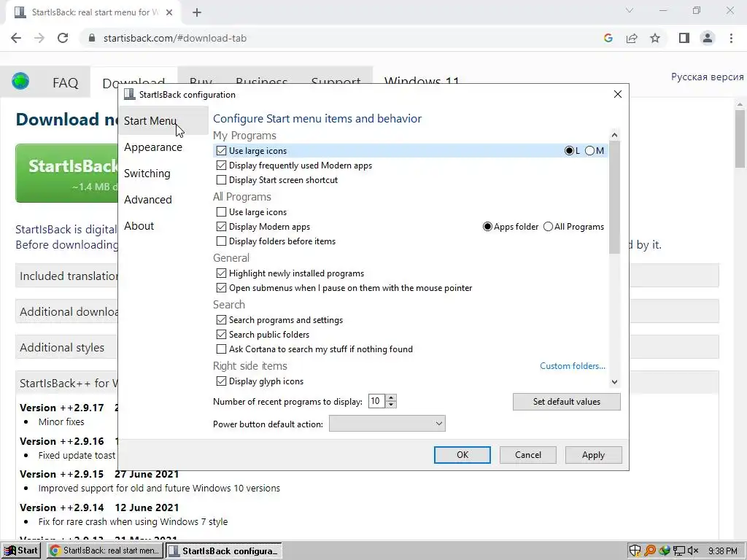The height and width of the screenshot is (560, 747).
Task: Switch to Chrome taskbar button
Action: [105, 551]
